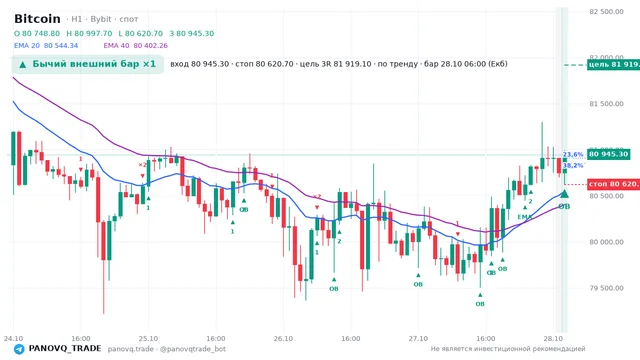
Task: Click the red ×2 marker just before 25.10
Action: pos(142,165)
